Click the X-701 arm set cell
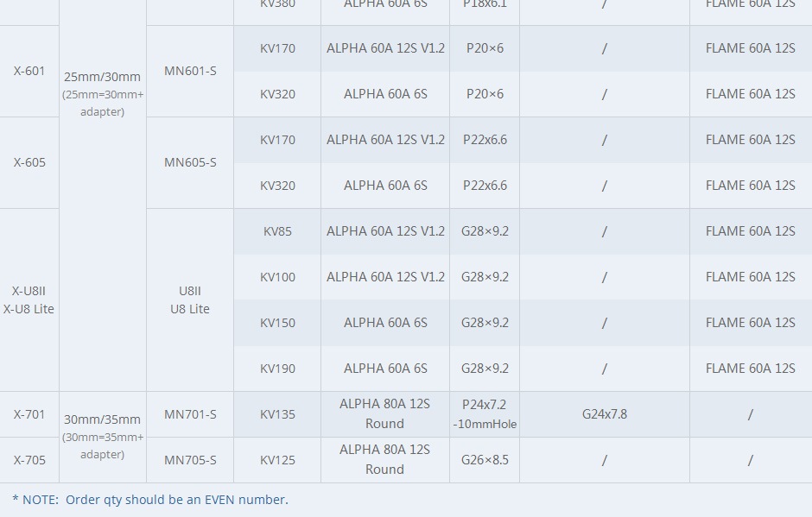Viewport: 812px width, 517px height. tap(29, 414)
